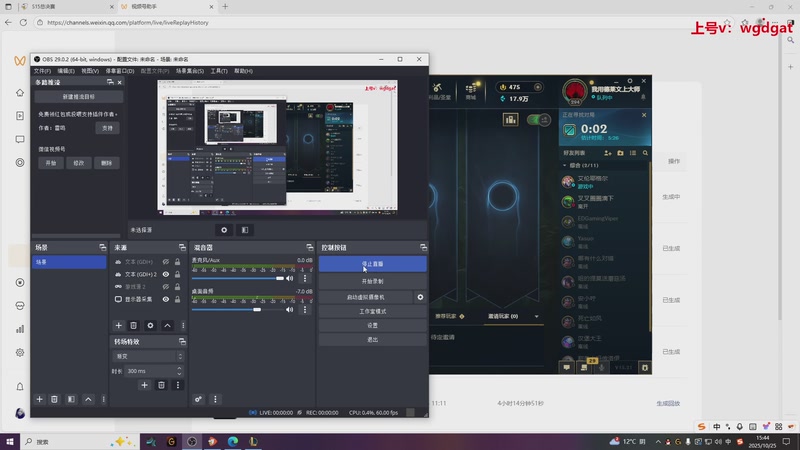Undock the 来源 panel via float icon
800x450 pixels.
tap(182, 247)
